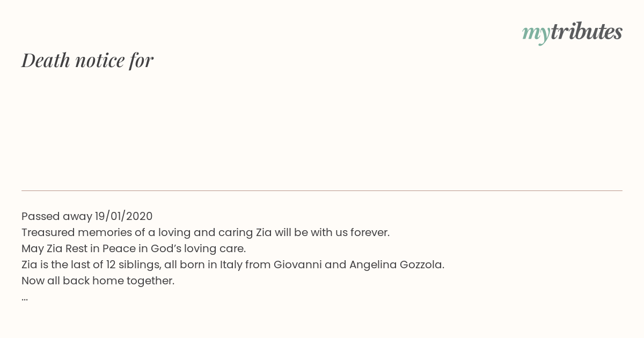This screenshot has width=644, height=338.
Task: Select the 'Treasured memories' sentence
Action: (x=206, y=232)
